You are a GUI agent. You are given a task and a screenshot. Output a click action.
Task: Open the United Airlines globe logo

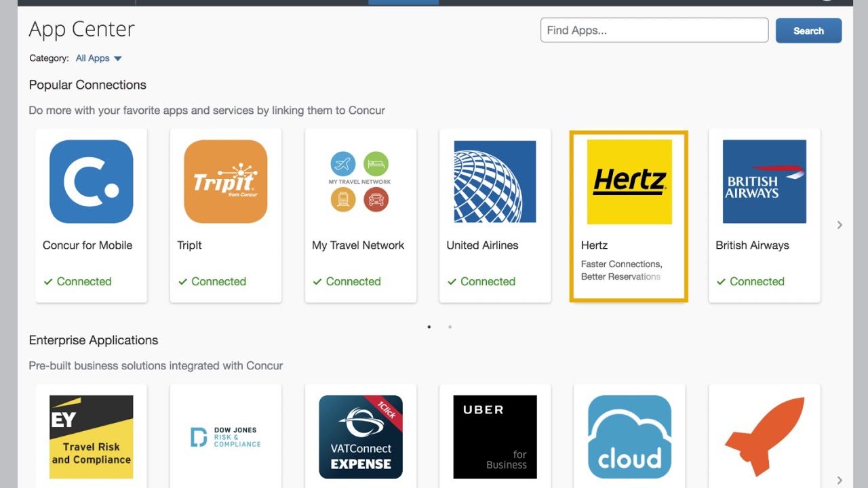click(495, 182)
